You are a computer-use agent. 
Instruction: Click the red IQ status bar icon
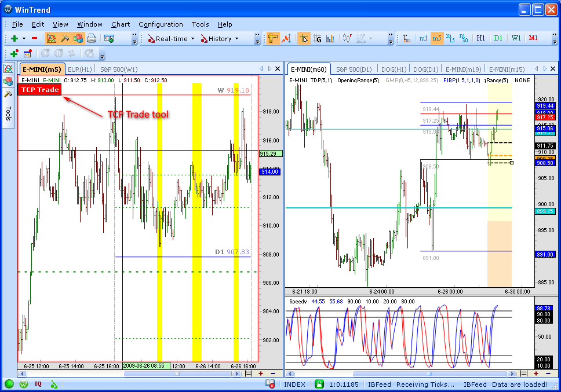tap(38, 384)
